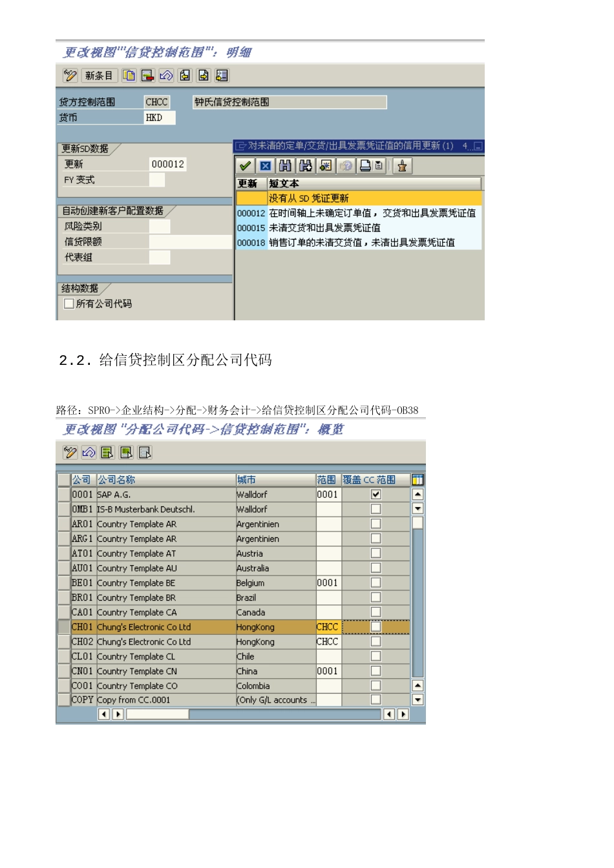Screen dimensions: 614x868
Task: Select row CH01 using its row selector button
Action: coord(64,627)
